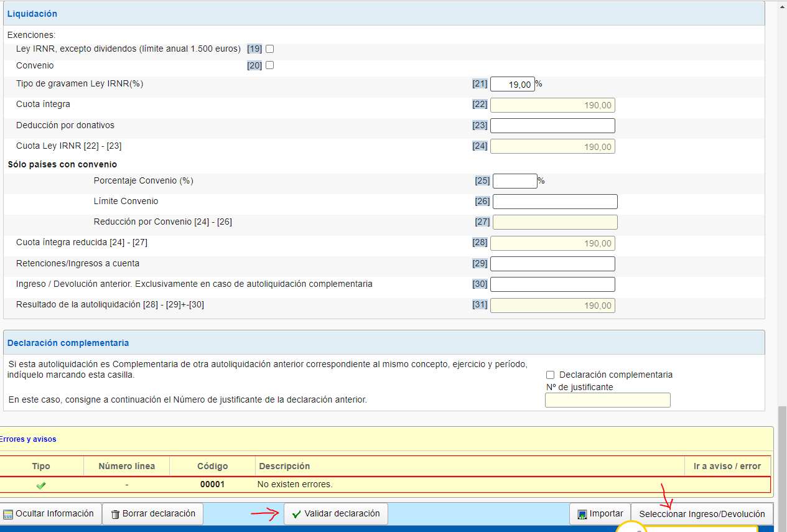Enable Ley IRNR exemption checkbox [19]
The width and height of the screenshot is (787, 532).
(x=270, y=49)
